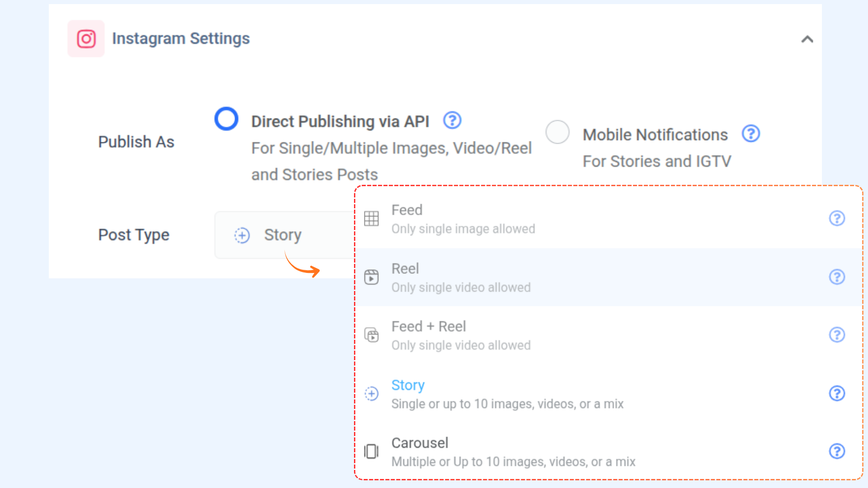Click the Carousel slides icon
The height and width of the screenshot is (488, 868).
372,451
